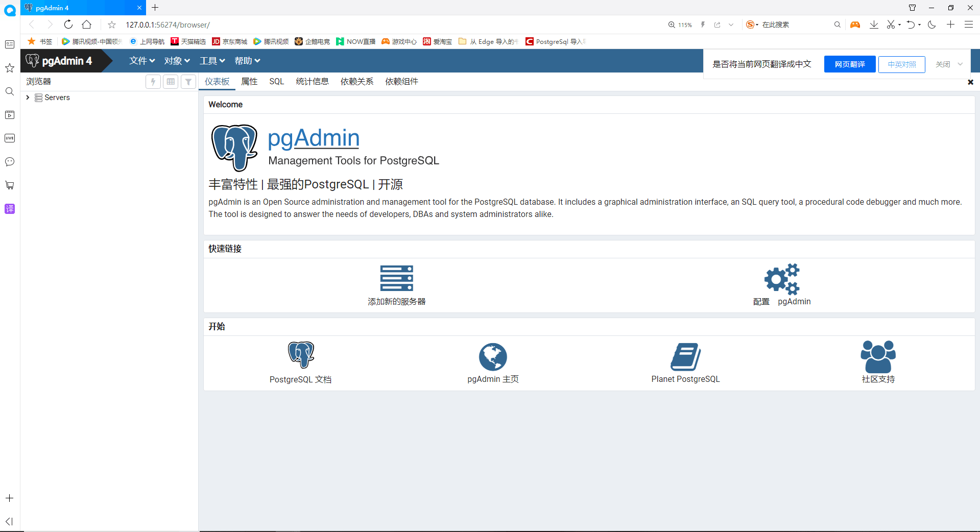The width and height of the screenshot is (980, 532).
Task: Collapse the browser left sidebar
Action: click(x=9, y=521)
